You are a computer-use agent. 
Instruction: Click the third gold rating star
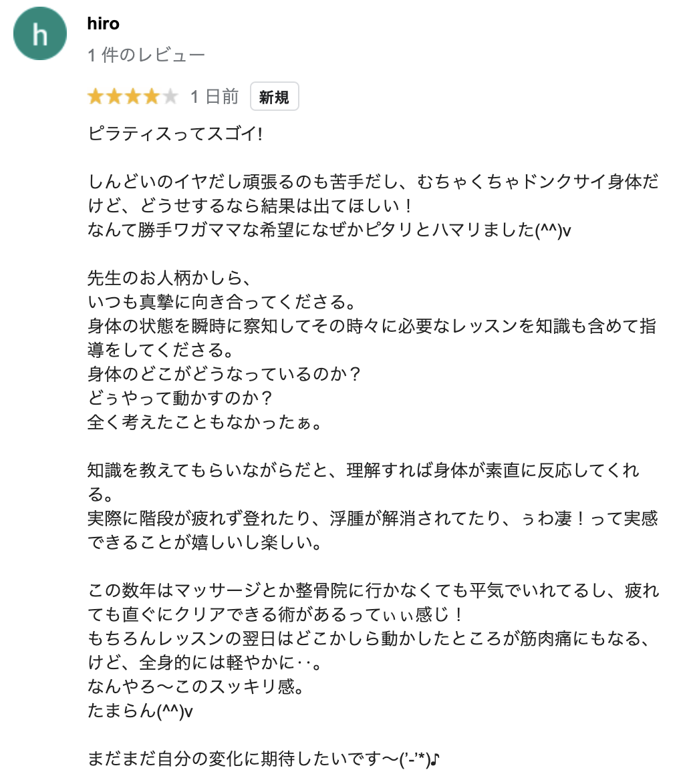point(133,97)
